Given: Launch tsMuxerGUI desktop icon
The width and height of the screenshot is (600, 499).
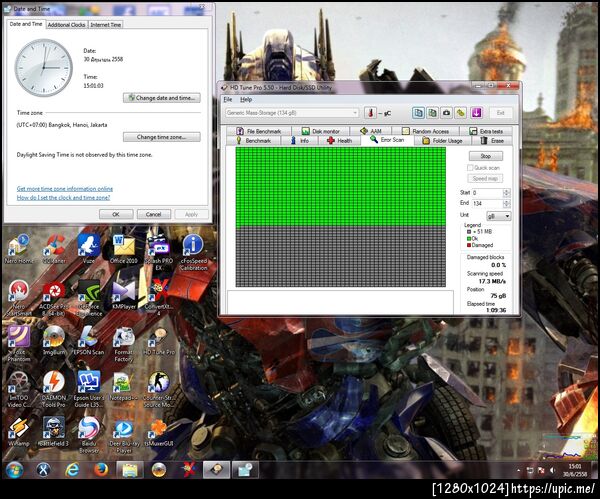Looking at the screenshot, I should (x=158, y=432).
